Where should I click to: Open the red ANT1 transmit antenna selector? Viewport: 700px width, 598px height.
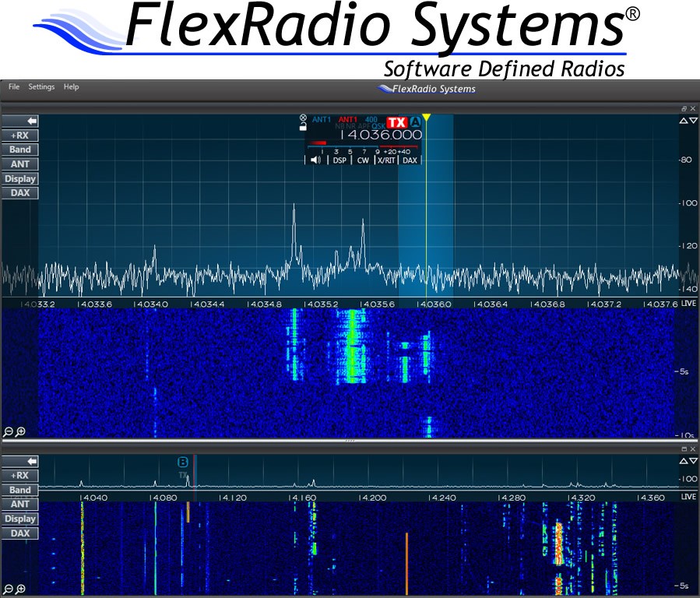[348, 120]
